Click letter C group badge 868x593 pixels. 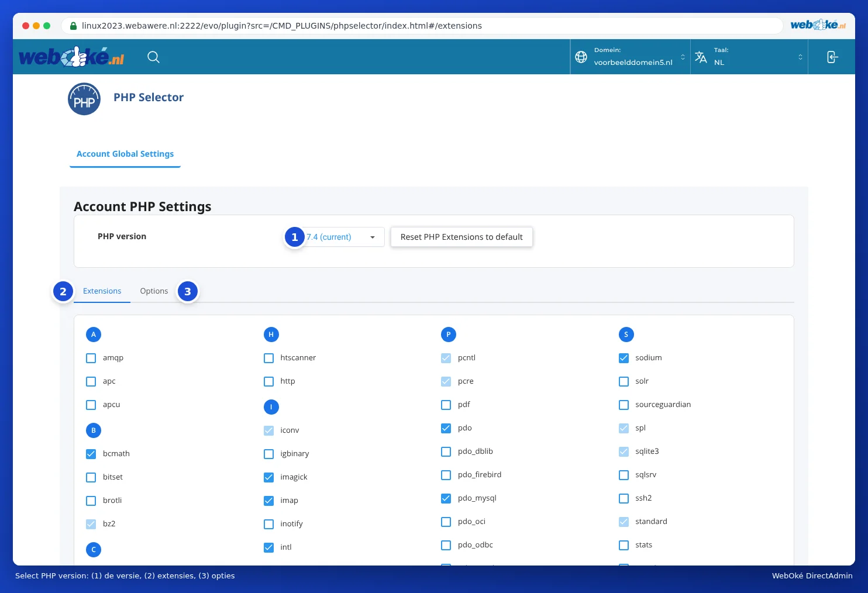pyautogui.click(x=94, y=550)
